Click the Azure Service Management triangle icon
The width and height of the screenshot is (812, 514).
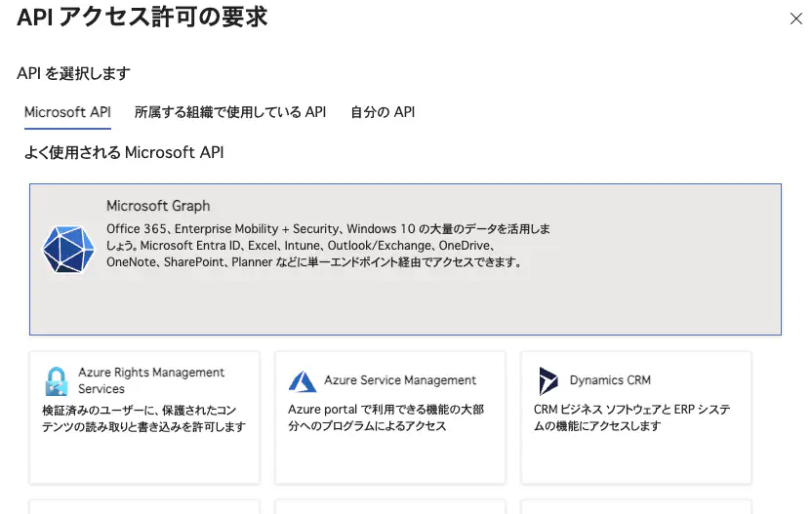303,381
